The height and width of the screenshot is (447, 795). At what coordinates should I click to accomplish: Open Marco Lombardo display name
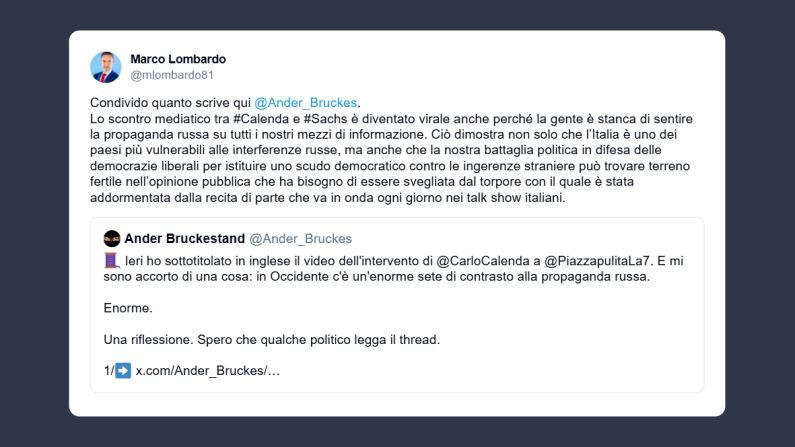point(178,59)
